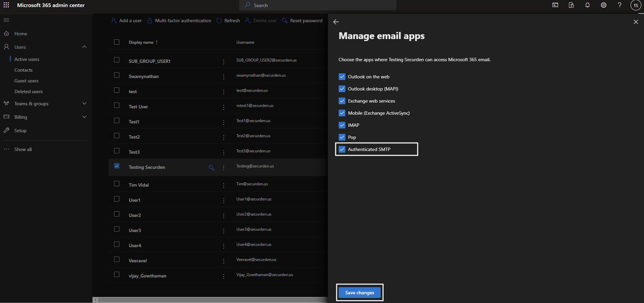Click Save changes button
The height and width of the screenshot is (303, 644).
[359, 293]
